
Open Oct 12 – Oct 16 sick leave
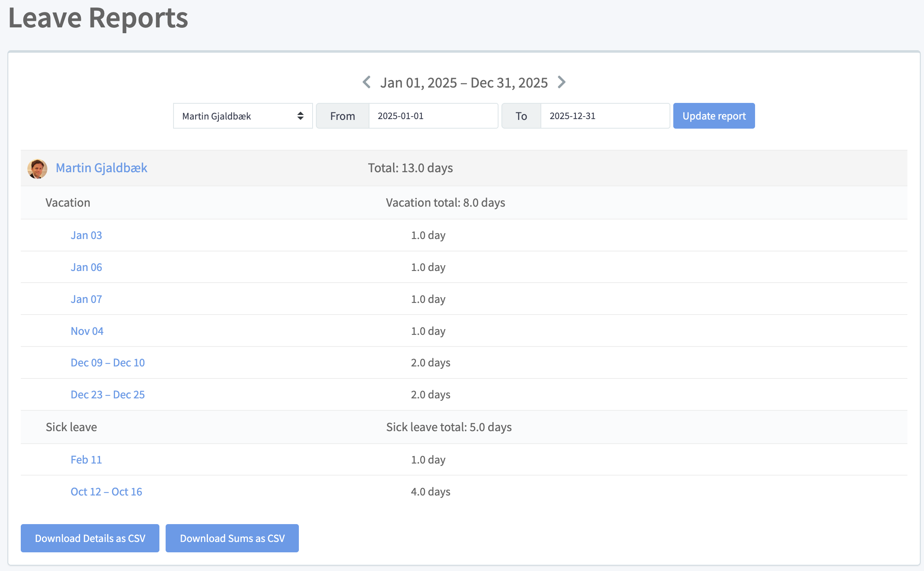click(106, 492)
